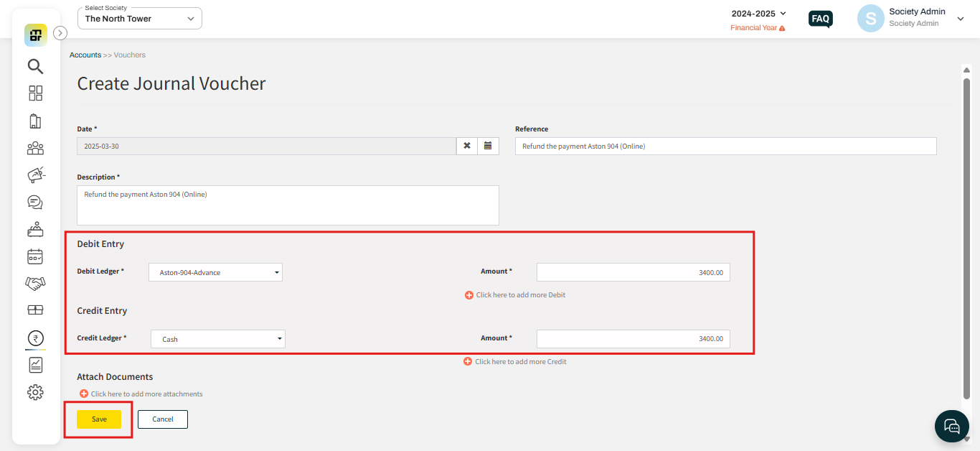Viewport: 980px width, 451px height.
Task: Click plus icon to add more Debit
Action: [469, 295]
